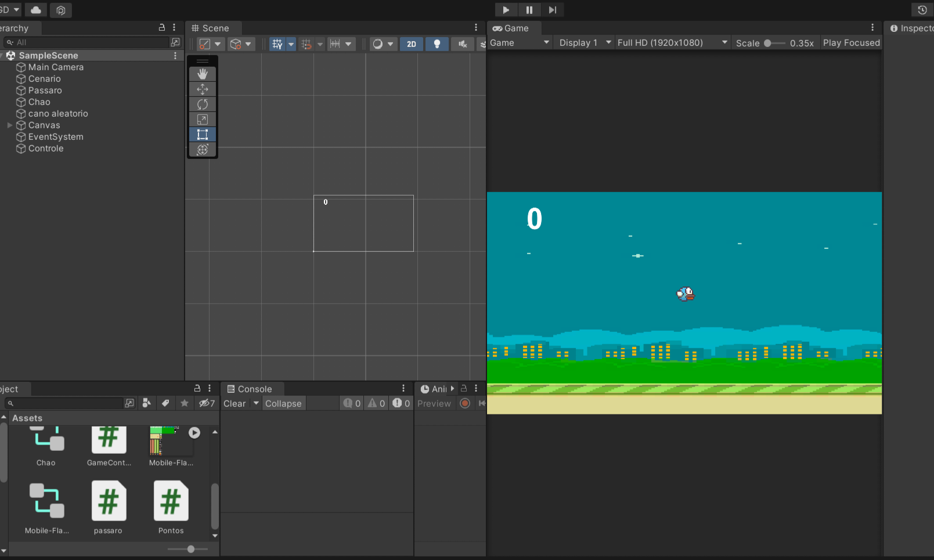Click the Preview button in Animation
The width and height of the screenshot is (934, 560).
(434, 403)
